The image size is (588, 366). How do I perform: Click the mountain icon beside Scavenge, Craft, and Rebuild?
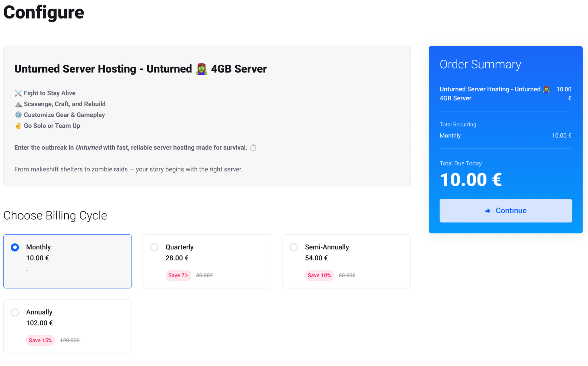pos(18,104)
